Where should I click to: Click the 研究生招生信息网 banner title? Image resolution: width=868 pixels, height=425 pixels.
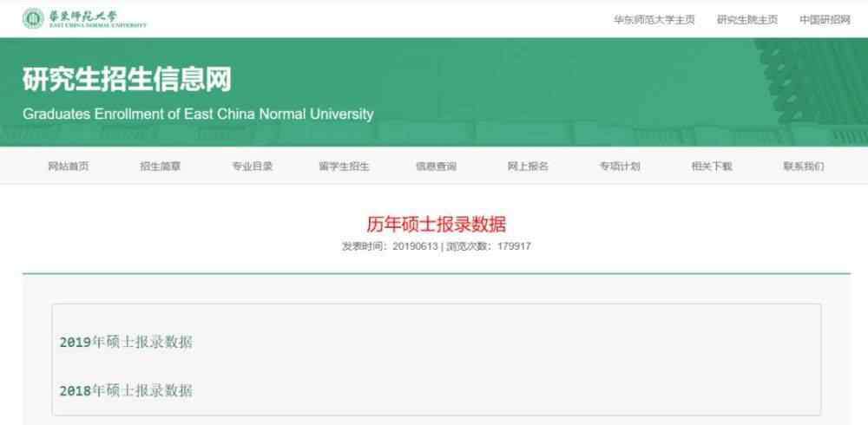127,80
